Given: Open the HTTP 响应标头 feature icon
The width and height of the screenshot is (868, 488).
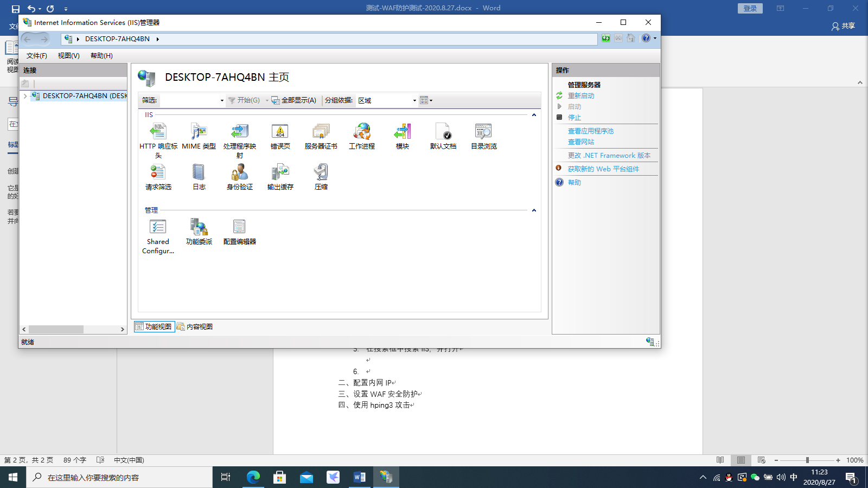Looking at the screenshot, I should tap(158, 131).
